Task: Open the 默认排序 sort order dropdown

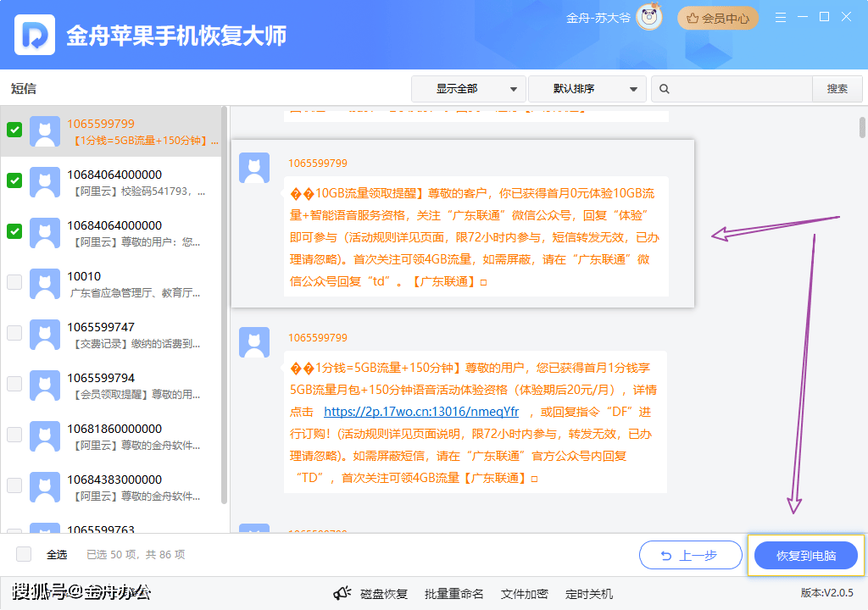Action: pyautogui.click(x=576, y=88)
